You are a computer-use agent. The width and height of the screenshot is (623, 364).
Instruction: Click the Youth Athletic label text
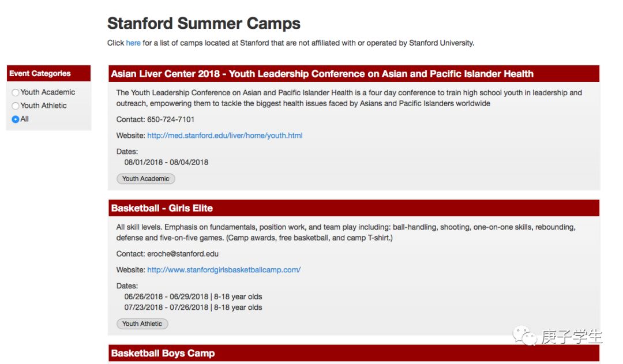[x=44, y=106]
